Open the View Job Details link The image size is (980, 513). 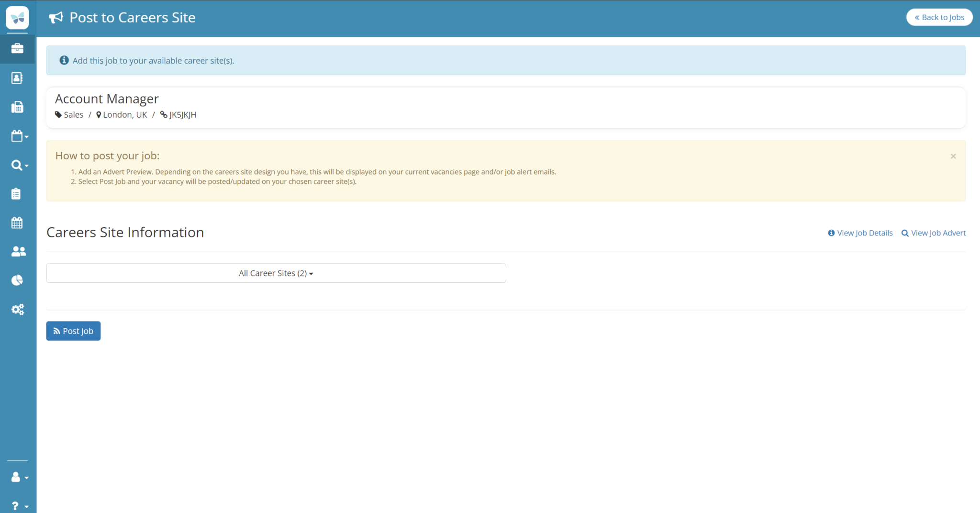[x=860, y=233]
